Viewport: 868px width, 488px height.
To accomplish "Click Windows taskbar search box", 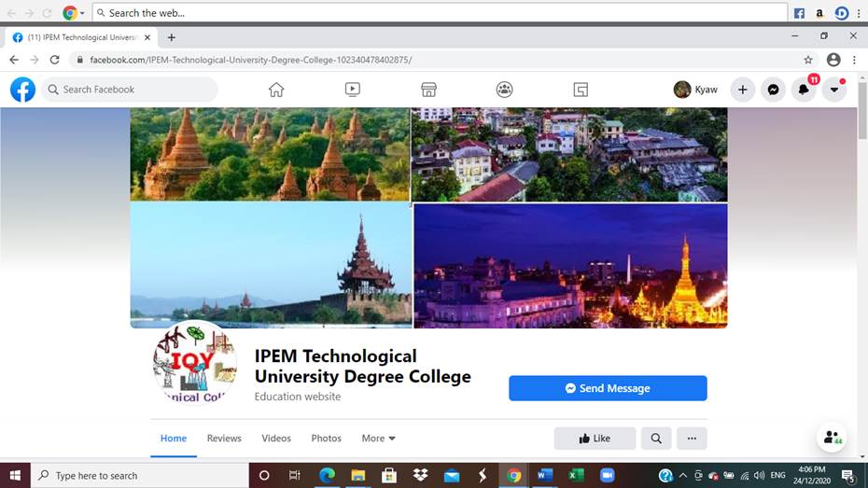I will click(x=139, y=476).
